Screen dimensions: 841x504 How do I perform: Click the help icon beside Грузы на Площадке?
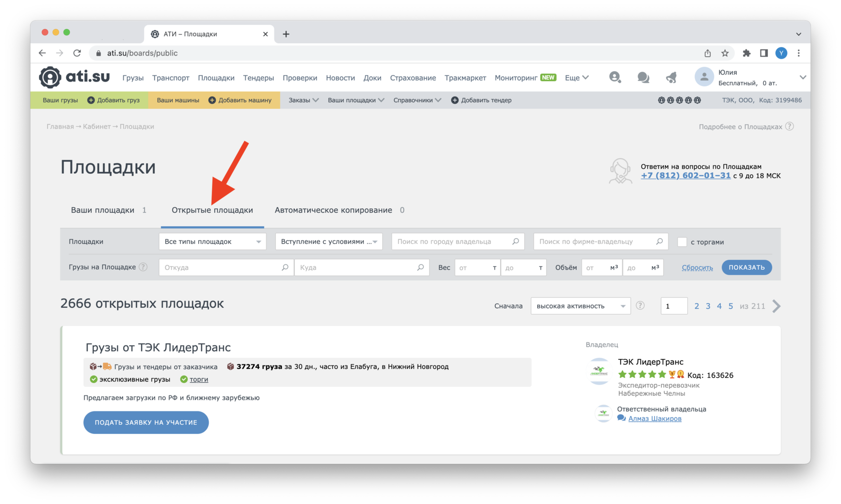[x=143, y=267]
